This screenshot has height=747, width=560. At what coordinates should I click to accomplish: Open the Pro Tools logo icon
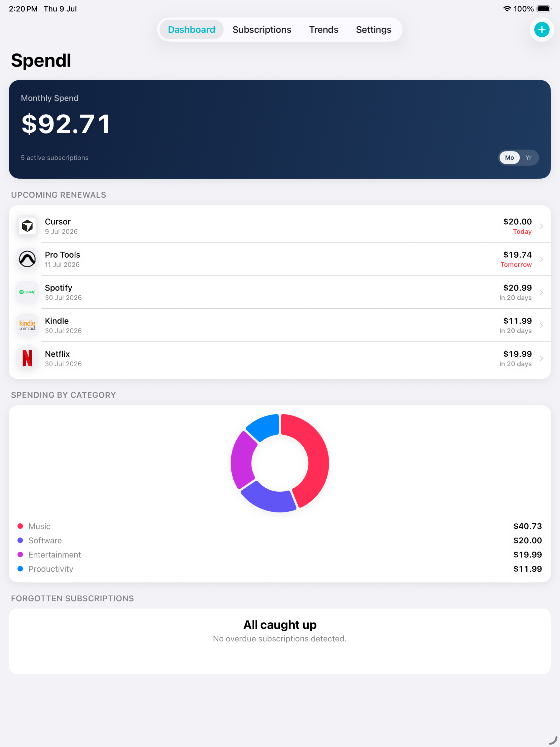pos(27,259)
